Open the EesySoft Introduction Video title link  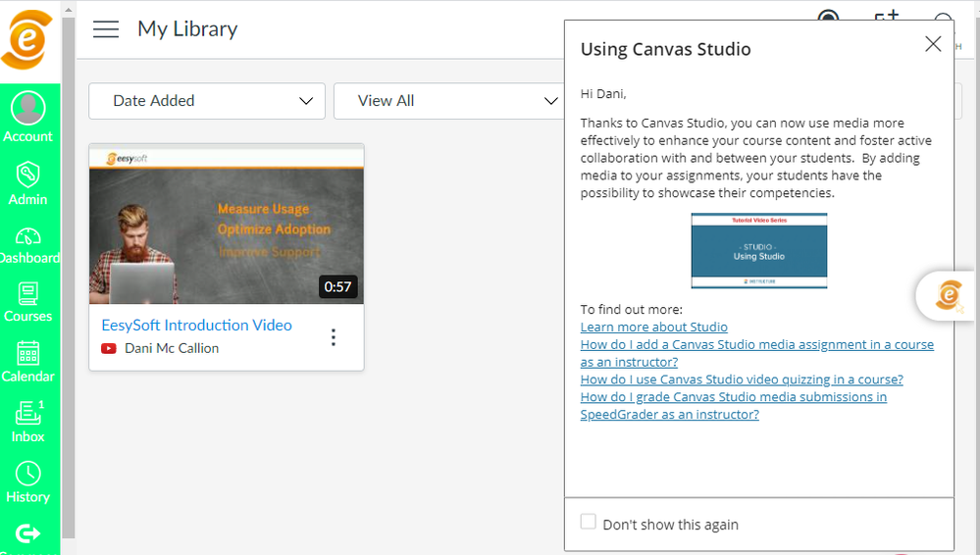coord(196,325)
